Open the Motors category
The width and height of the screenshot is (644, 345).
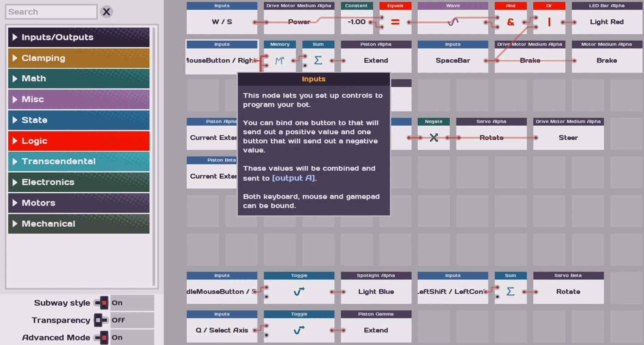[x=79, y=203]
